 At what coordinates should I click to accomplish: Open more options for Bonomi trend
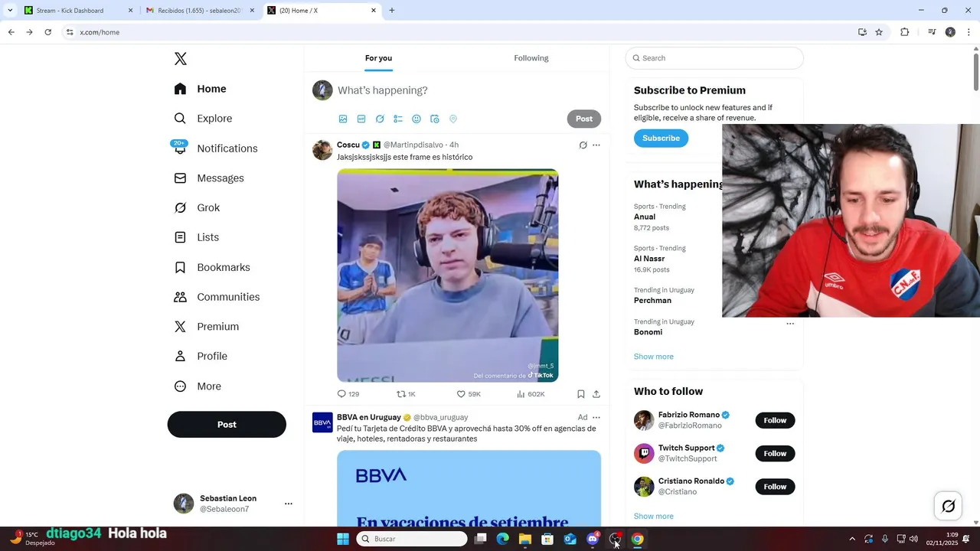point(790,324)
